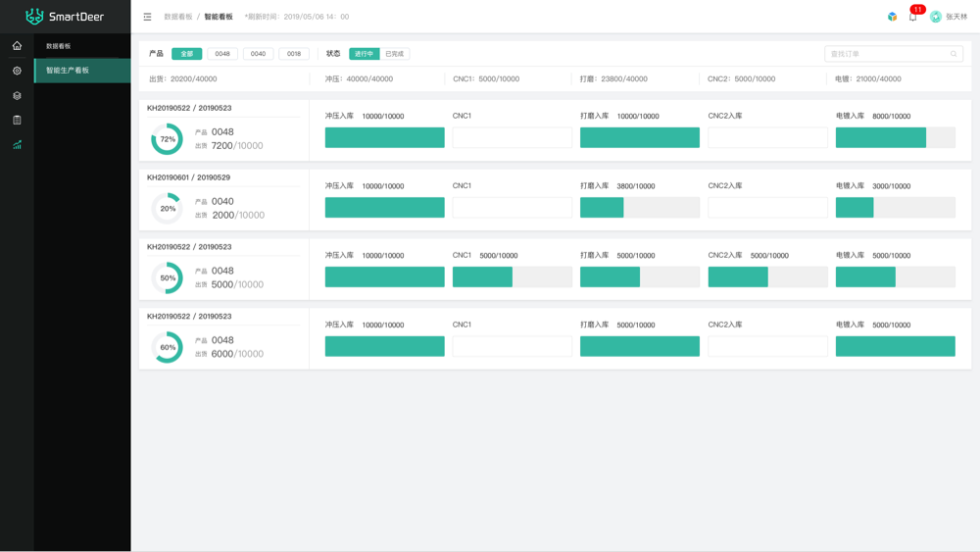Click the stacked layers icon in the sidebar

pos(17,96)
